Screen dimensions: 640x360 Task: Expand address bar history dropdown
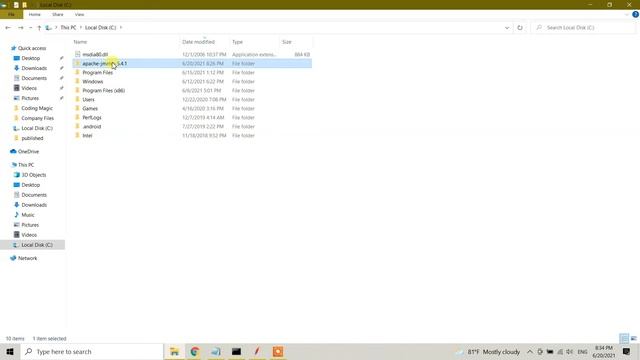coord(507,28)
